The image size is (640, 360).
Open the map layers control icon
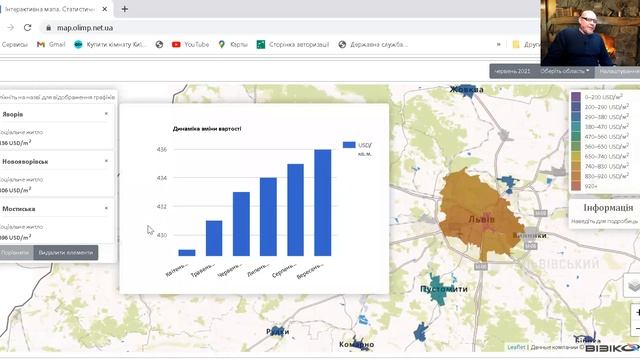(x=633, y=285)
